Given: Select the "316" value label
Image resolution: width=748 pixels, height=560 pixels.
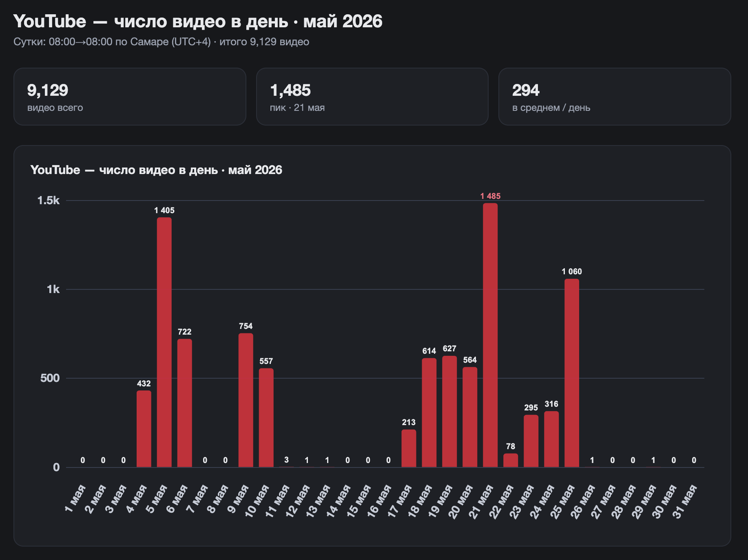Looking at the screenshot, I should 551,404.
